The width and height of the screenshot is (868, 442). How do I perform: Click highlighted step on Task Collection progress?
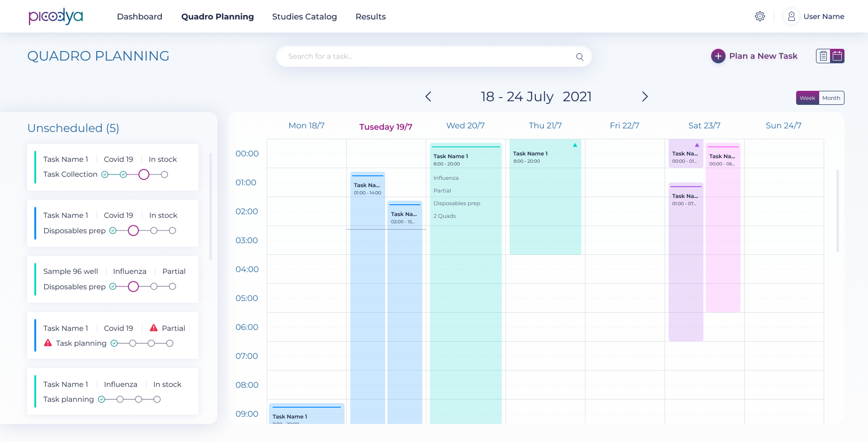[144, 174]
